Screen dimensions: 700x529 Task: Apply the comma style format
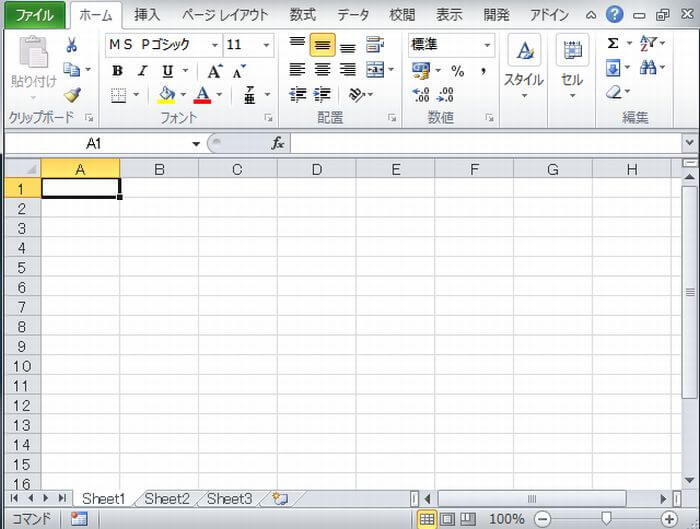483,71
